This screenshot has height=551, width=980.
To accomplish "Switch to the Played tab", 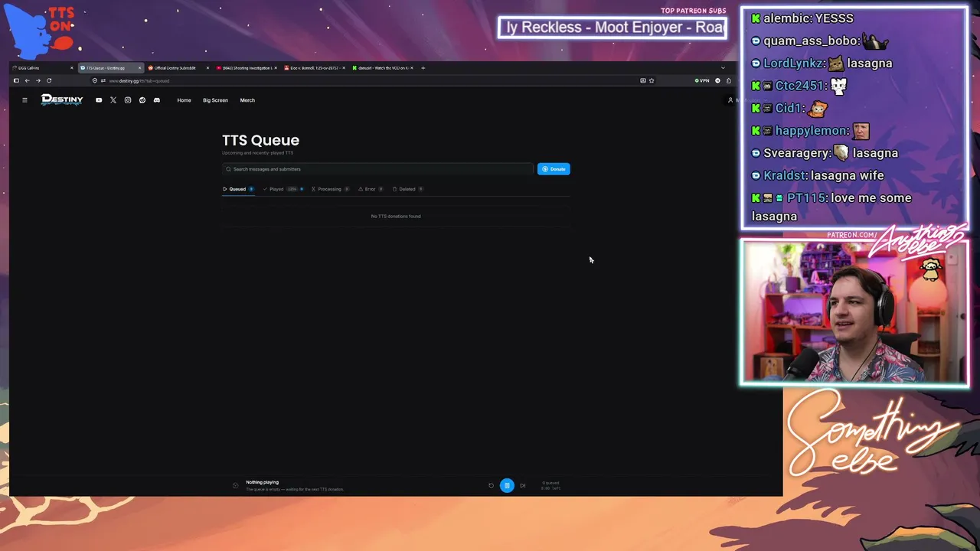I will click(x=283, y=189).
